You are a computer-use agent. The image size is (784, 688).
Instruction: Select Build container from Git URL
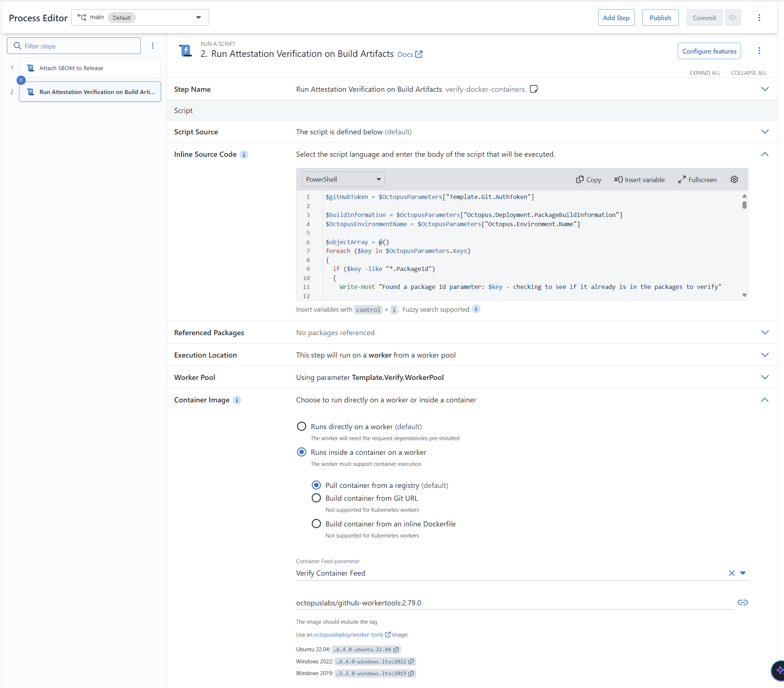(x=316, y=498)
